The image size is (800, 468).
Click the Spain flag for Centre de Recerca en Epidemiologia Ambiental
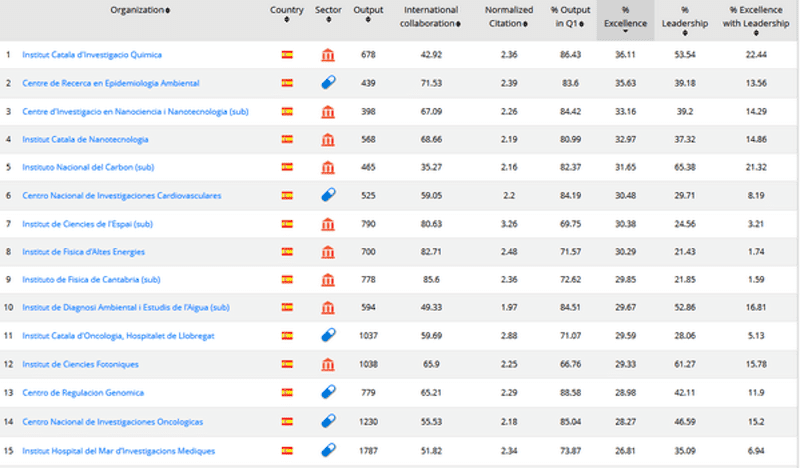287,83
